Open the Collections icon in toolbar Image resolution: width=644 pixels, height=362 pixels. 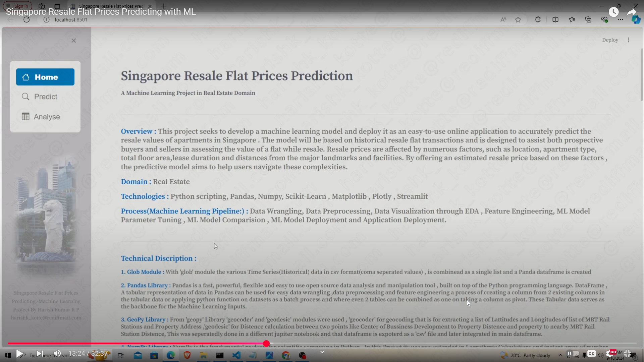[x=588, y=19]
